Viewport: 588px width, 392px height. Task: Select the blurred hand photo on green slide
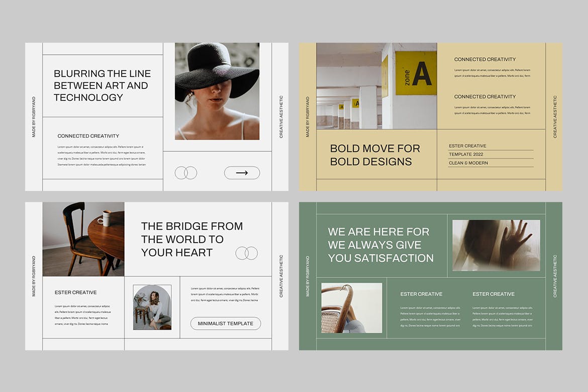pyautogui.click(x=496, y=245)
